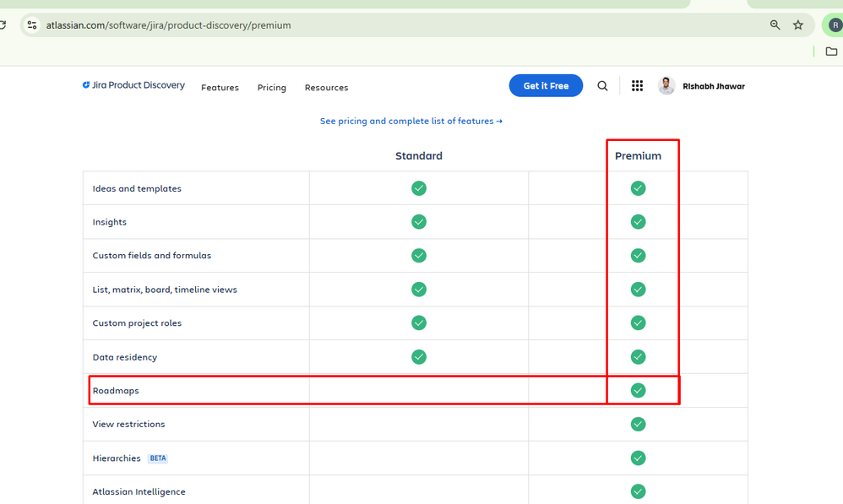Viewport: 843px width, 504px height.
Task: Open the Pricing menu item
Action: [271, 88]
